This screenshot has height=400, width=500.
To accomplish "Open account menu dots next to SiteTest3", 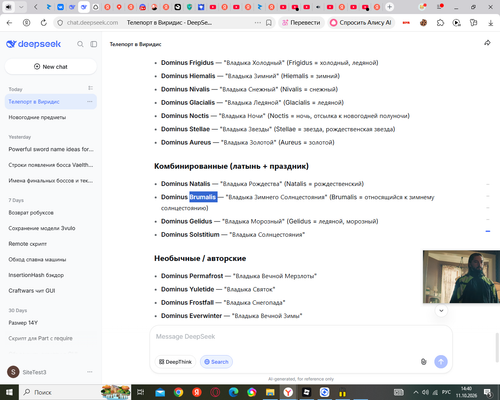I will [x=90, y=372].
